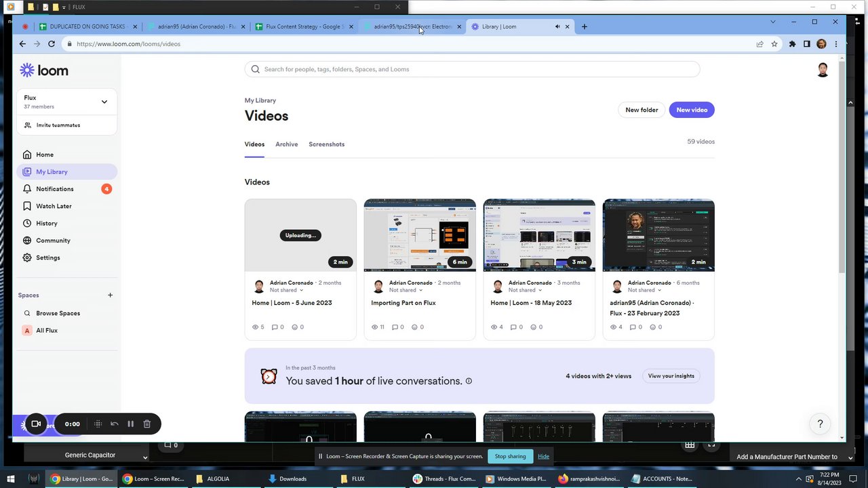Image resolution: width=868 pixels, height=488 pixels.
Task: Switch to Flux Content Strategy tab
Action: pos(304,26)
